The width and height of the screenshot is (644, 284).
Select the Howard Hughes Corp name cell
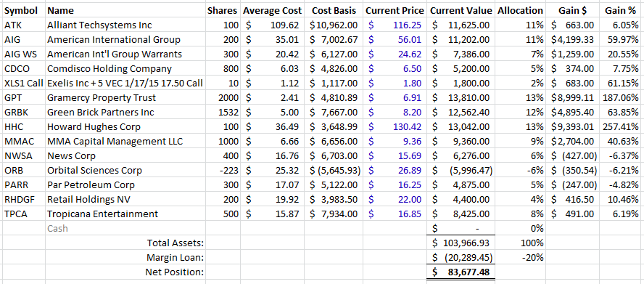point(125,127)
